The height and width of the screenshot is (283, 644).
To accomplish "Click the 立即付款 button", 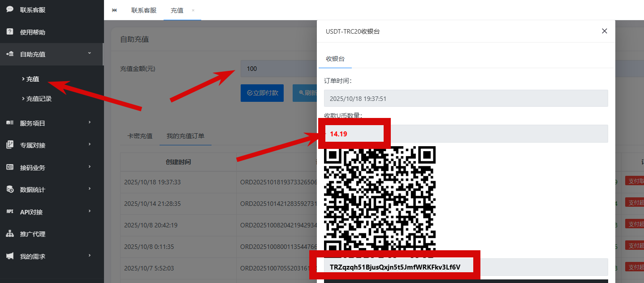I will (x=262, y=93).
